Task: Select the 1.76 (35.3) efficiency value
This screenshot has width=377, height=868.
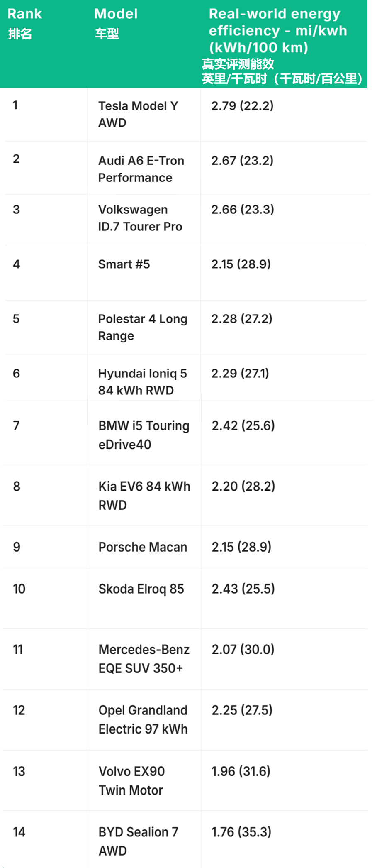Action: (241, 832)
